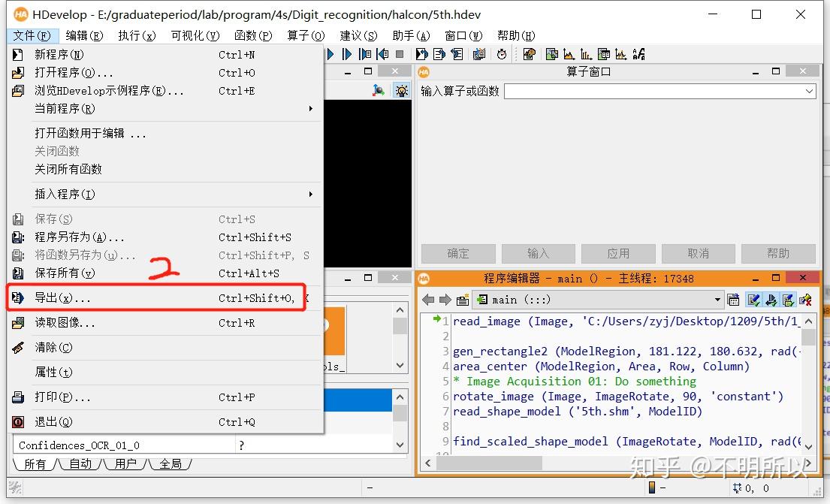Open the OCR training file browser icon
Viewport: 830px width, 504px height.
639,54
